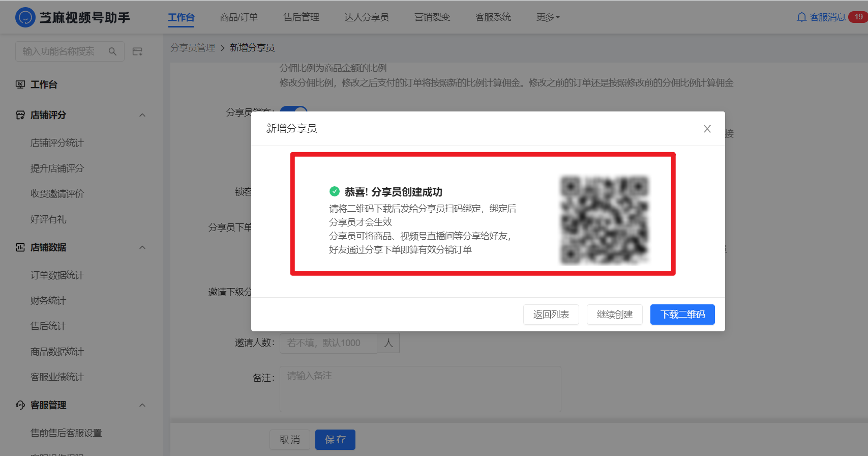Open 好评有礼 in sidebar

coord(48,219)
